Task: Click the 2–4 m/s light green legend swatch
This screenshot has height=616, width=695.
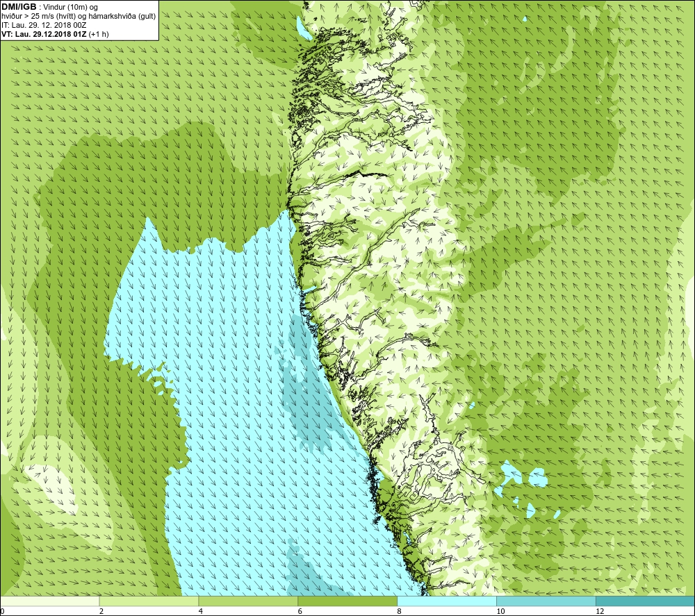Action: 149,601
